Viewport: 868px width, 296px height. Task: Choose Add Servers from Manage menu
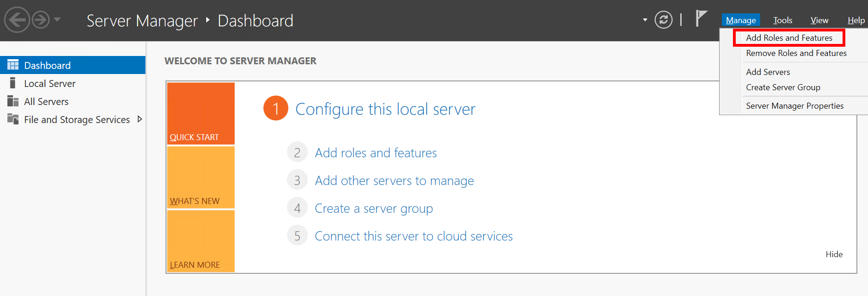[x=768, y=72]
